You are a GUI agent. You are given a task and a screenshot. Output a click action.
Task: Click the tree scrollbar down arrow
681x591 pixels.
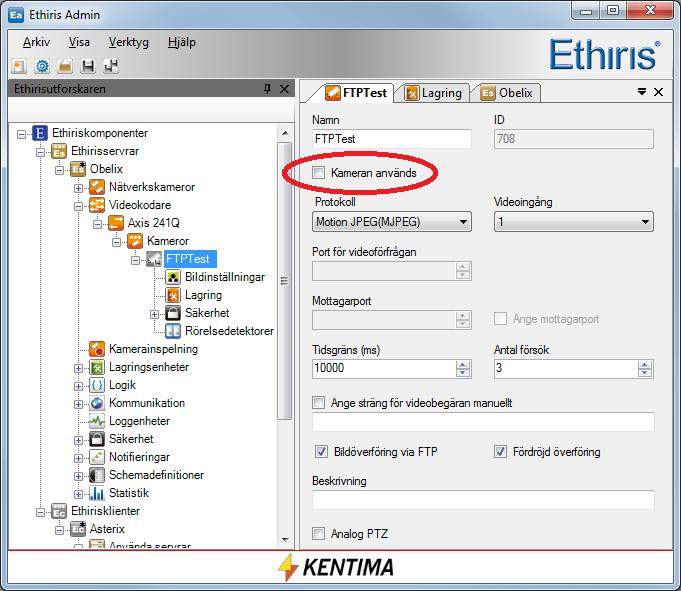coord(285,540)
